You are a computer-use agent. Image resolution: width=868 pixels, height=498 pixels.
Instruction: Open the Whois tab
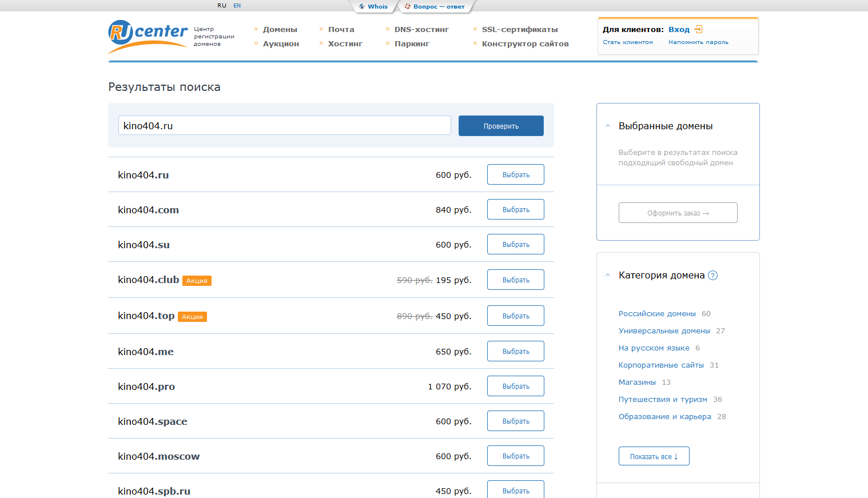[377, 6]
